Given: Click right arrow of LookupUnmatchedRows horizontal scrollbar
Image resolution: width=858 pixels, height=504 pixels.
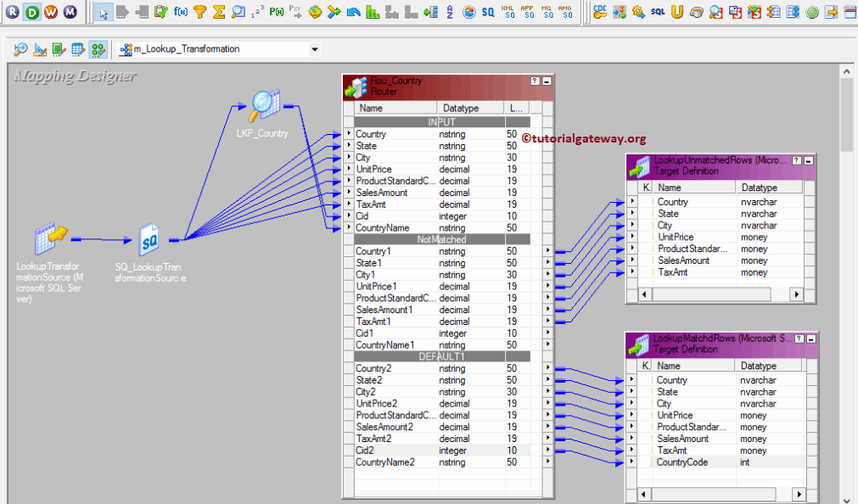Looking at the screenshot, I should 797,295.
